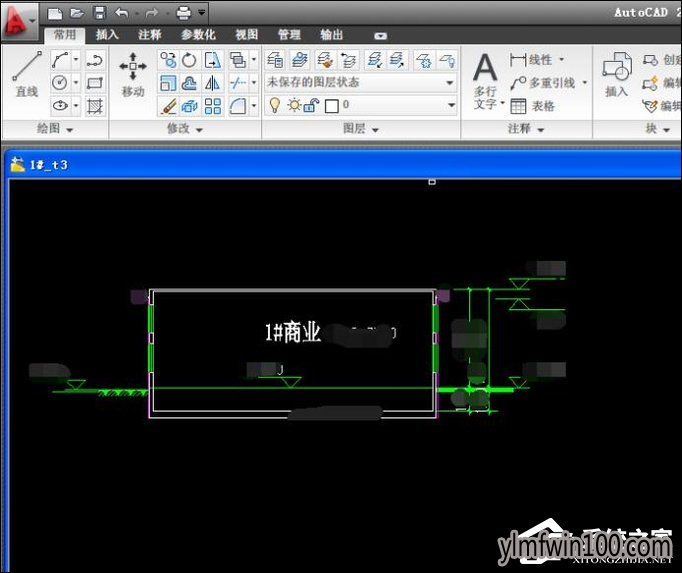Select the Hatch fill tool
682x573 pixels.
click(x=95, y=106)
